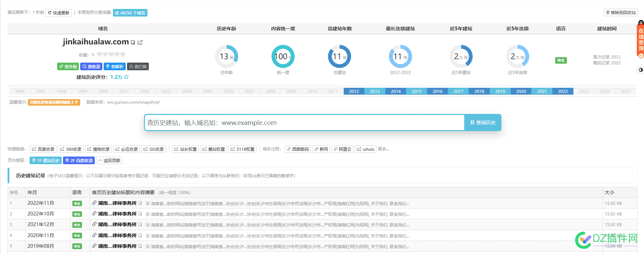
Task: Copy the title in the 2020年11月 row
Action: pyautogui.click(x=140, y=235)
